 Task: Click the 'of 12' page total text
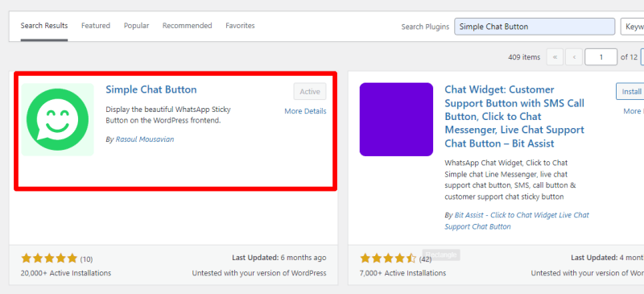[629, 57]
